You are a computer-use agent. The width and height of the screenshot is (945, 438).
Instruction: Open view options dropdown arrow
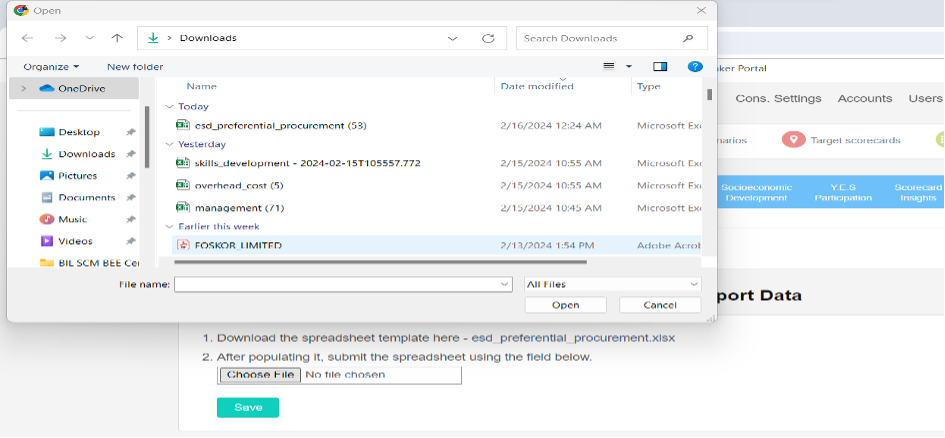point(629,66)
